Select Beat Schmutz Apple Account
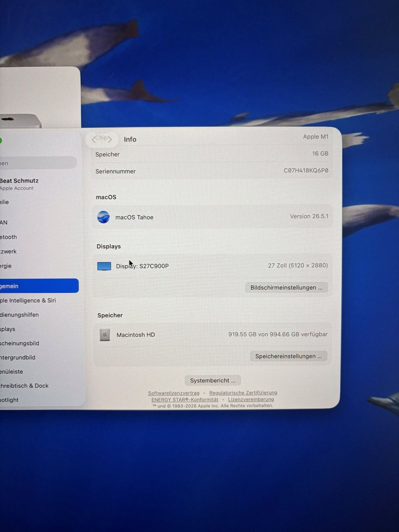This screenshot has height=532, width=399. 19,184
